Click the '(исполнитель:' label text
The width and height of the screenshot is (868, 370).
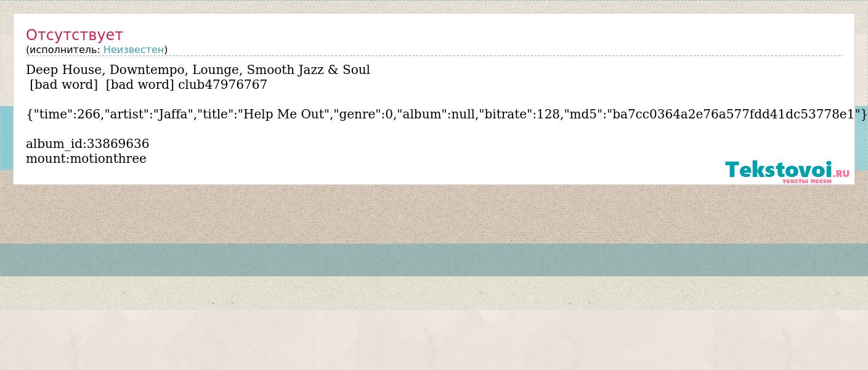point(63,49)
